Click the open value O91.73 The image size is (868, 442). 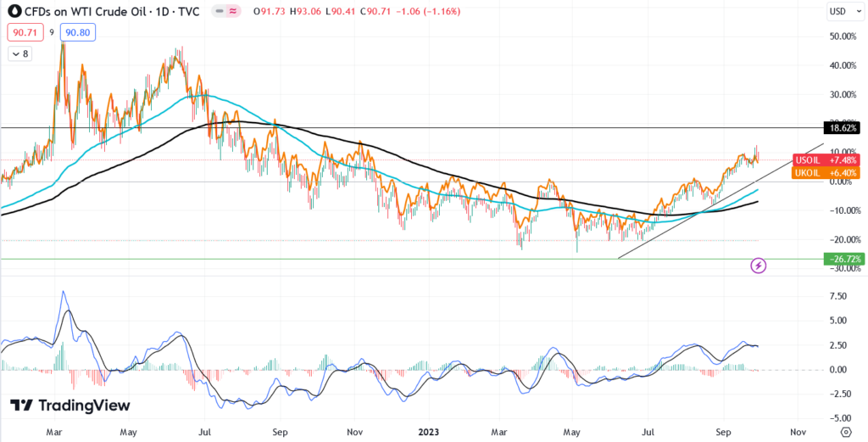pos(269,11)
